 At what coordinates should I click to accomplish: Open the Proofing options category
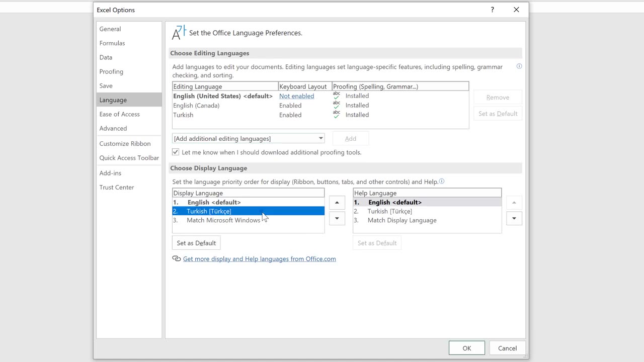111,71
